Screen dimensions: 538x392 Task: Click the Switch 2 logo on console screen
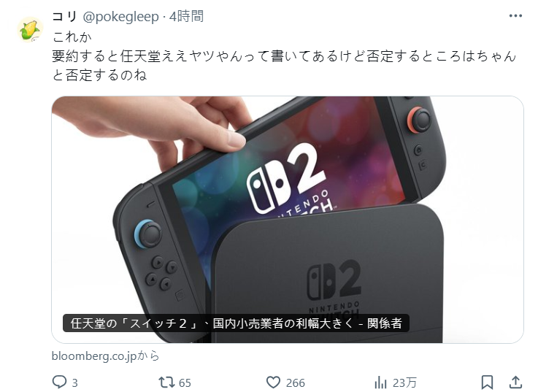pyautogui.click(x=290, y=180)
